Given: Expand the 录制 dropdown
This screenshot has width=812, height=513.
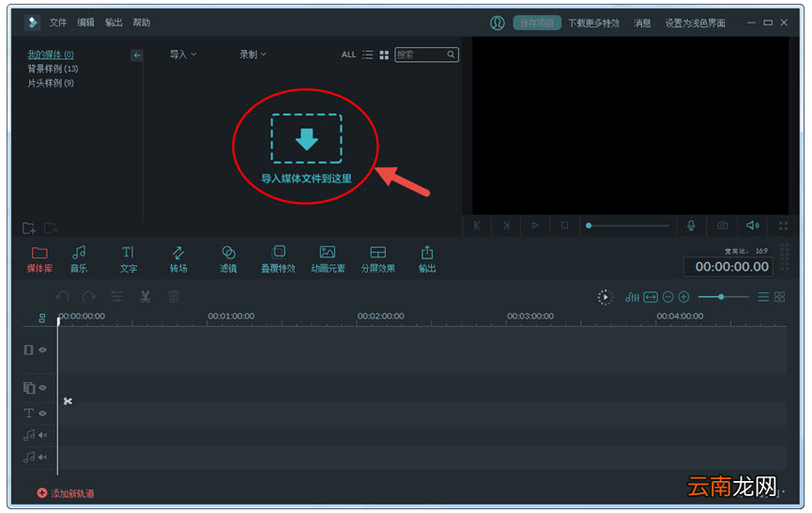Looking at the screenshot, I should (253, 54).
